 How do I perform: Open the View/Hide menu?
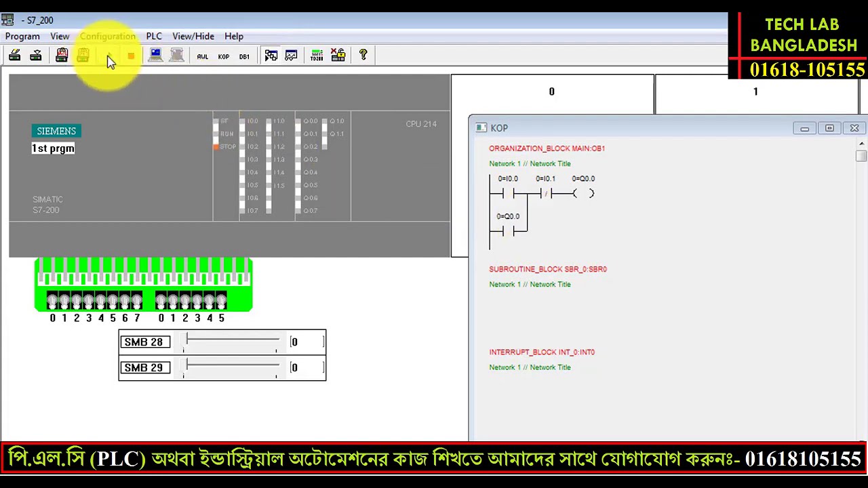(x=193, y=36)
